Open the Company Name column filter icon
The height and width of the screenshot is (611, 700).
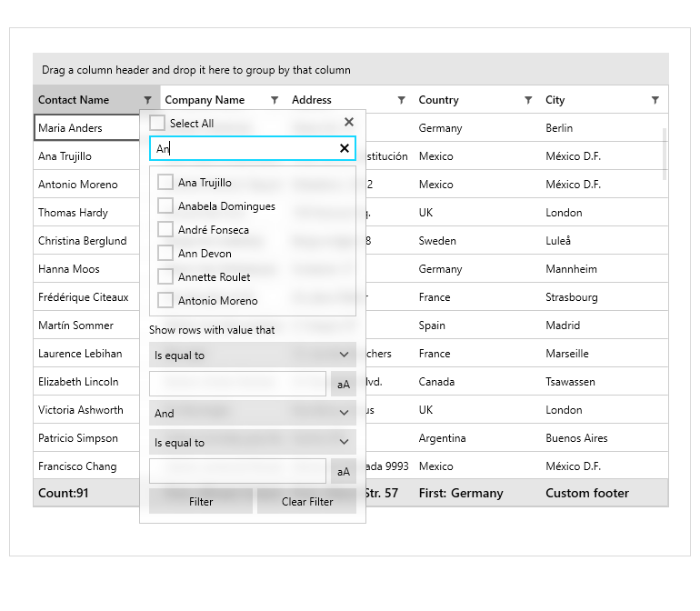point(275,100)
